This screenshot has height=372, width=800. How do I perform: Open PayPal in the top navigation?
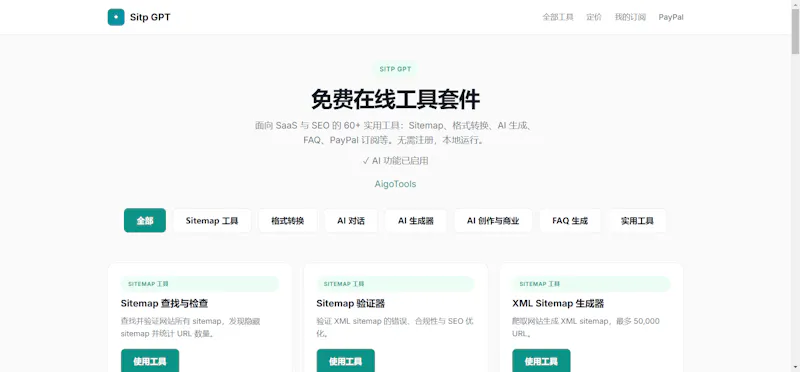(671, 17)
